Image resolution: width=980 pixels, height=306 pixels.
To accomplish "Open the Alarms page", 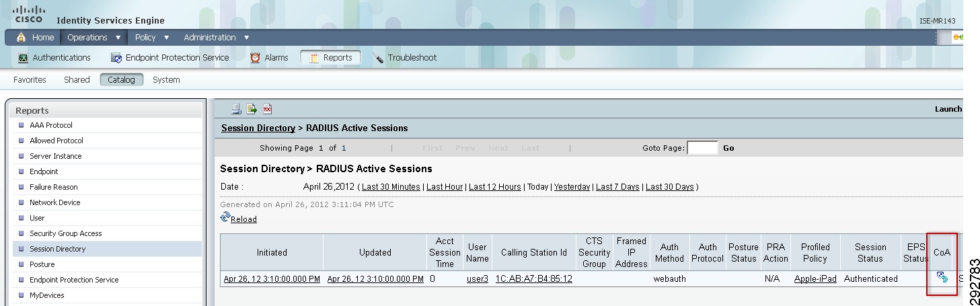I will tap(269, 58).
